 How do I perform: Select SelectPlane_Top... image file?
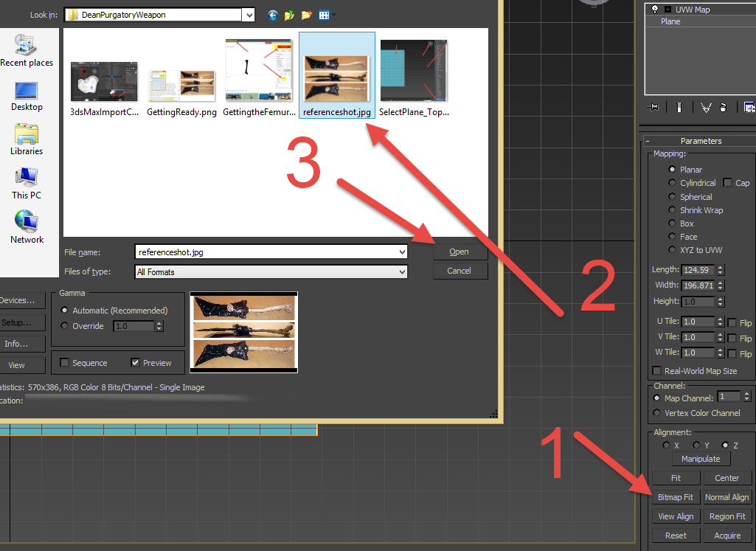pos(415,78)
